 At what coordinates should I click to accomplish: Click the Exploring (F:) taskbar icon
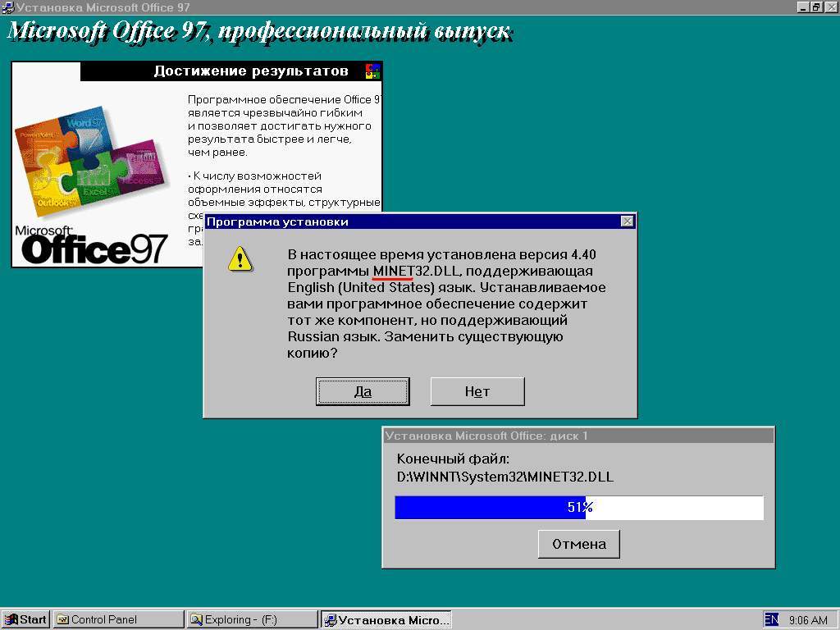coord(197,619)
